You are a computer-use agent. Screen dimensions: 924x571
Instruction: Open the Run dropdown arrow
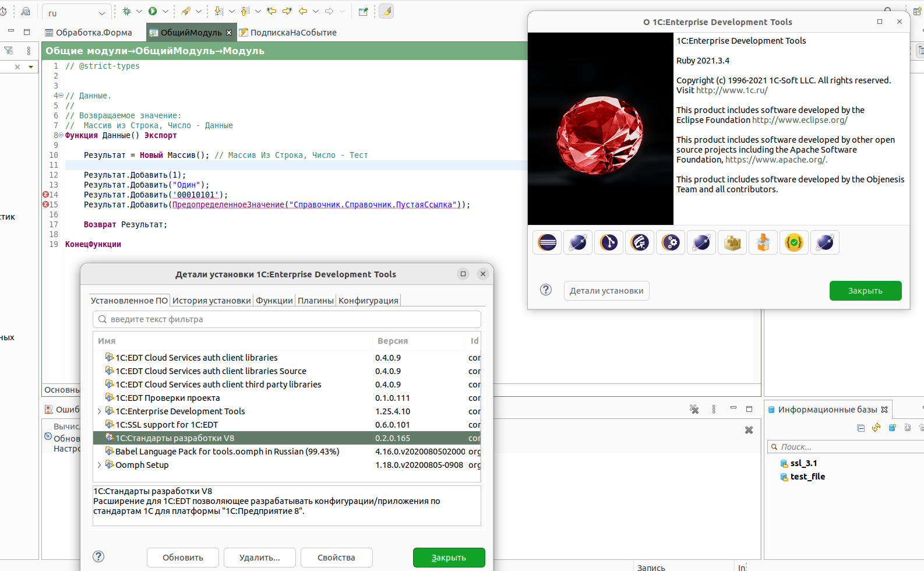pos(165,11)
